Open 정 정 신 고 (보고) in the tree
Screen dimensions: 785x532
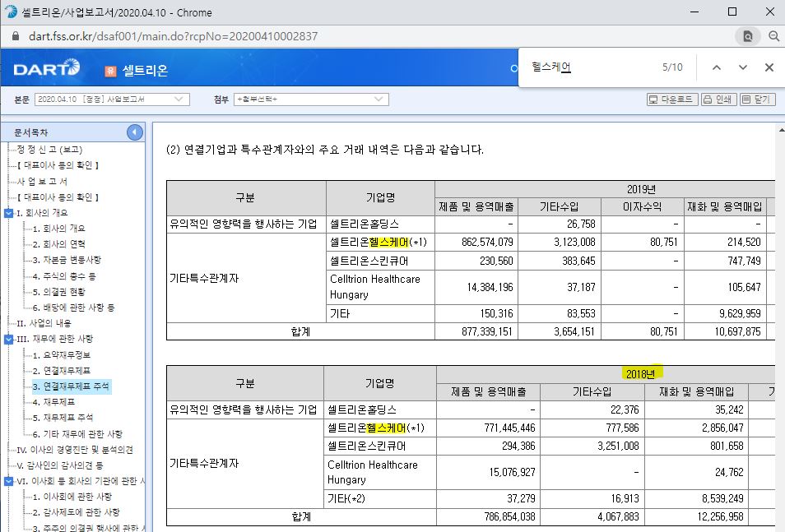coord(49,149)
